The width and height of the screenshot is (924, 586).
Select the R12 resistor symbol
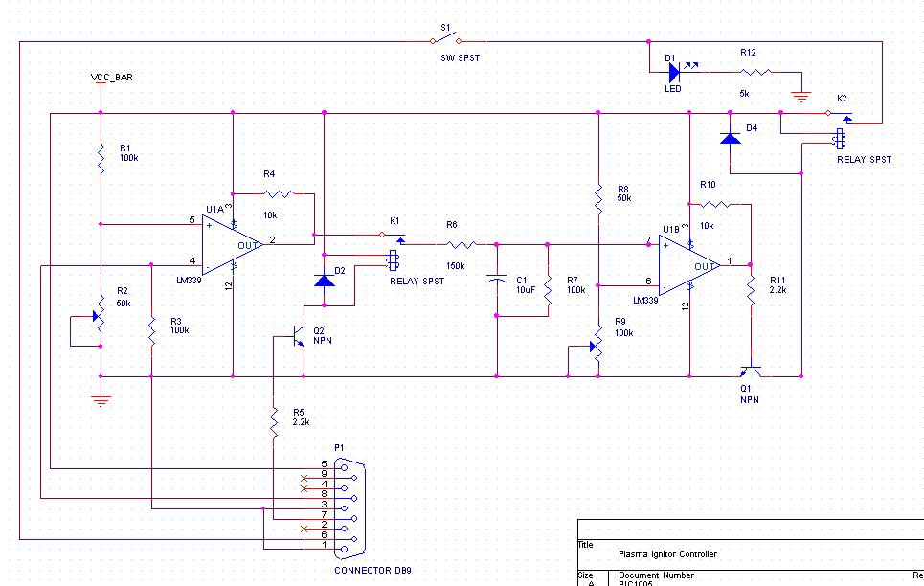[755, 72]
